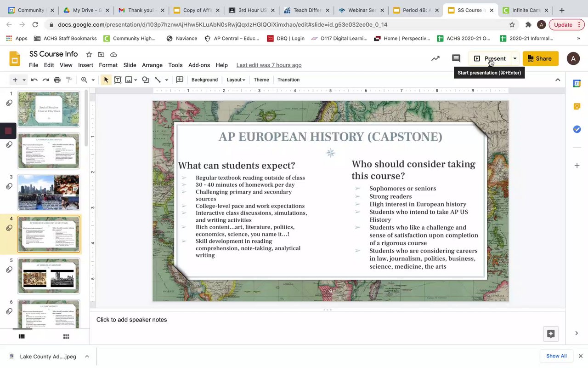The height and width of the screenshot is (368, 588).
Task: Collapse the menus with the up chevron
Action: 558,80
